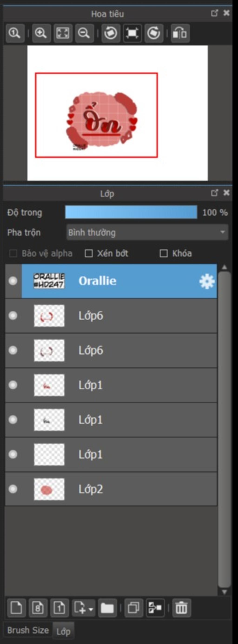Adjust the Độ trong opacity slider
This screenshot has width=238, height=644.
pyautogui.click(x=131, y=212)
